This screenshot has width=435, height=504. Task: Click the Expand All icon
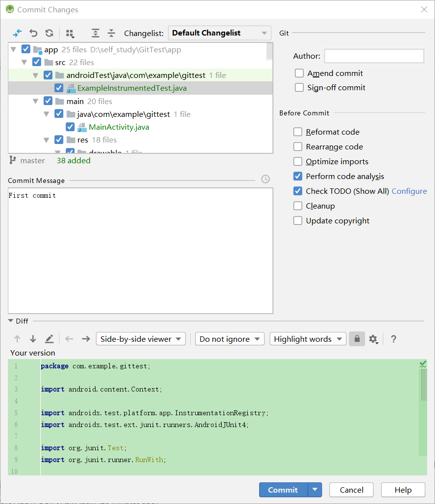[96, 33]
